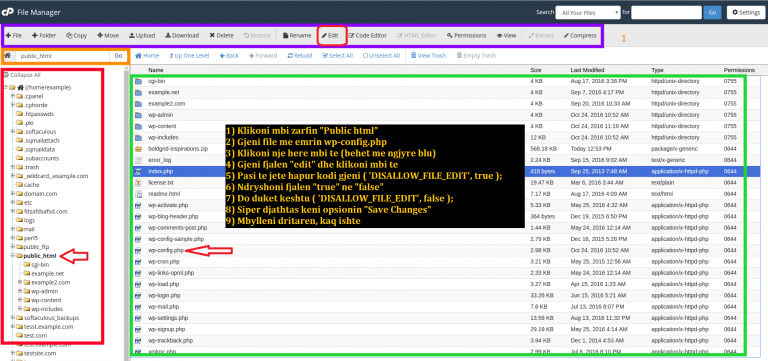Click View Trash in navigation bar

[x=428, y=56]
